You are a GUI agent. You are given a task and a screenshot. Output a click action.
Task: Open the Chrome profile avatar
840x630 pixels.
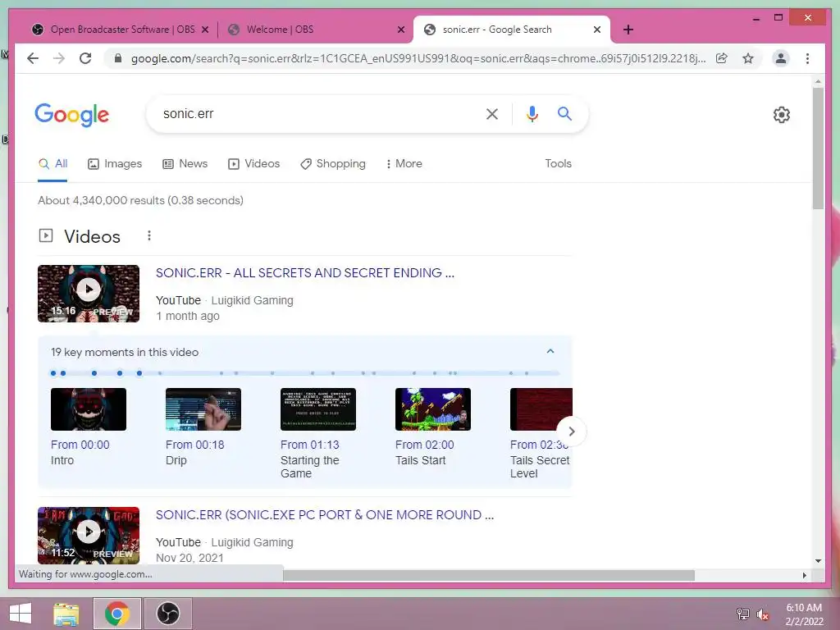click(781, 58)
